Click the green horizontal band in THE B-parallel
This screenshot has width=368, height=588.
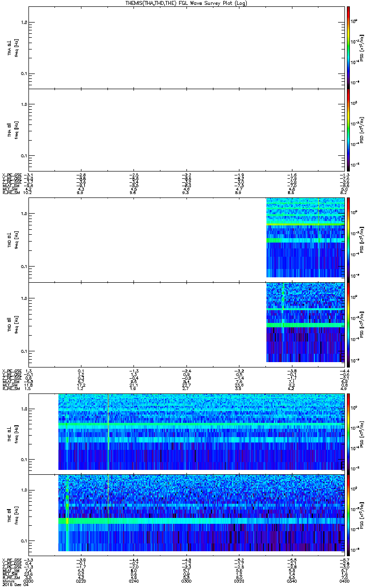click(x=201, y=521)
